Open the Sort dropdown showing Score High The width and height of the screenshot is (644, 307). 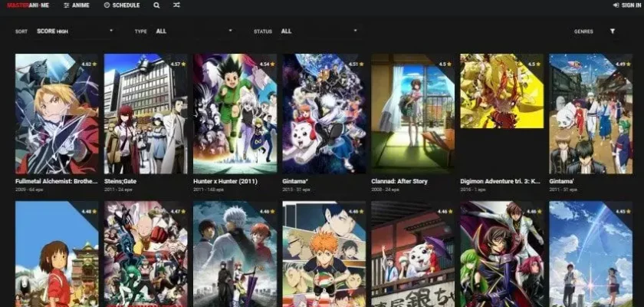[74, 31]
